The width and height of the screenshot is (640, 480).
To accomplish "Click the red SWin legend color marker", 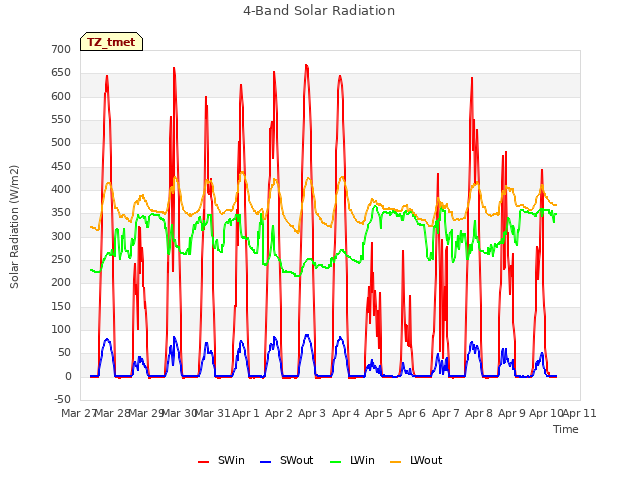I will pyautogui.click(x=203, y=462).
